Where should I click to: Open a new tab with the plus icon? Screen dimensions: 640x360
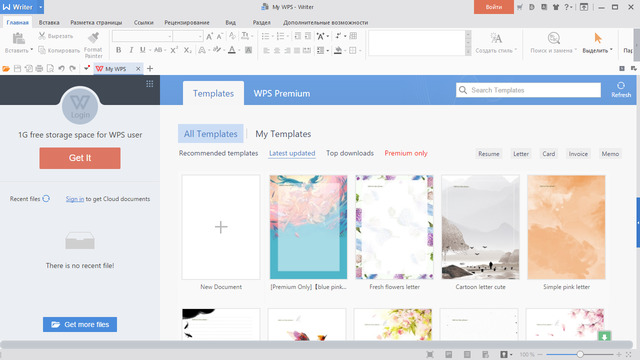point(150,69)
